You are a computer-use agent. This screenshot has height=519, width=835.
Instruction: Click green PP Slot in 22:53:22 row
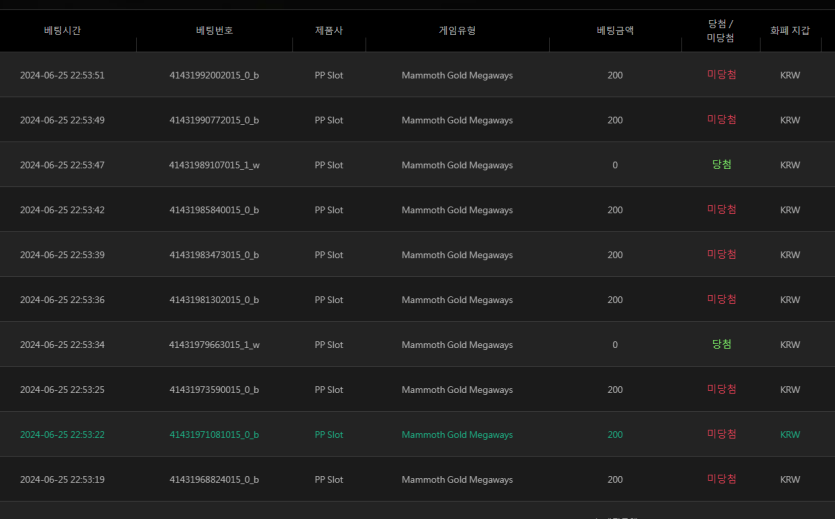pyautogui.click(x=329, y=434)
